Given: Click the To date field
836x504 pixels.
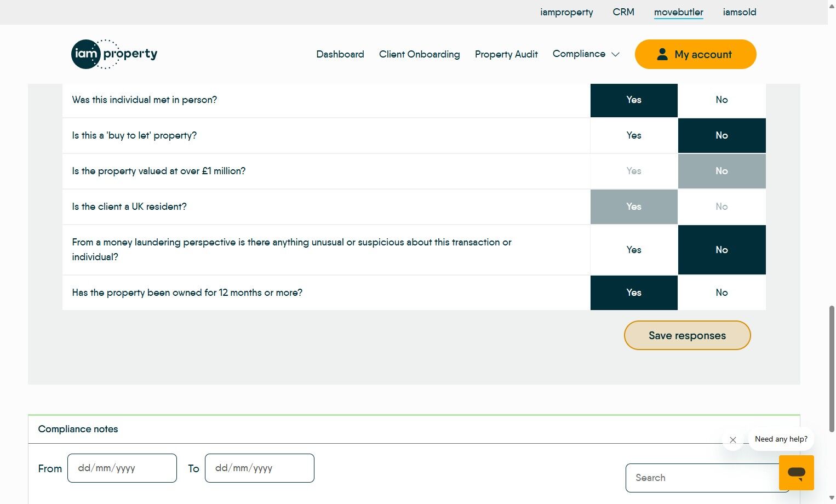Looking at the screenshot, I should [x=260, y=468].
